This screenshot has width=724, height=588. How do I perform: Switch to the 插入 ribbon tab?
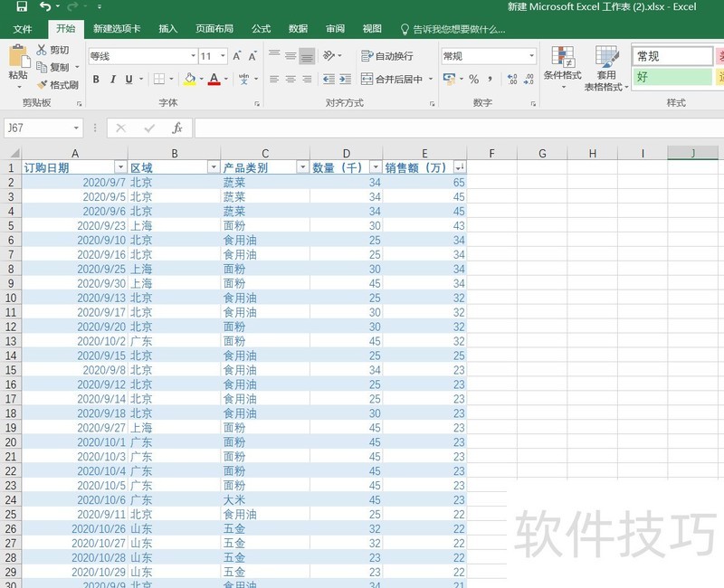(168, 29)
